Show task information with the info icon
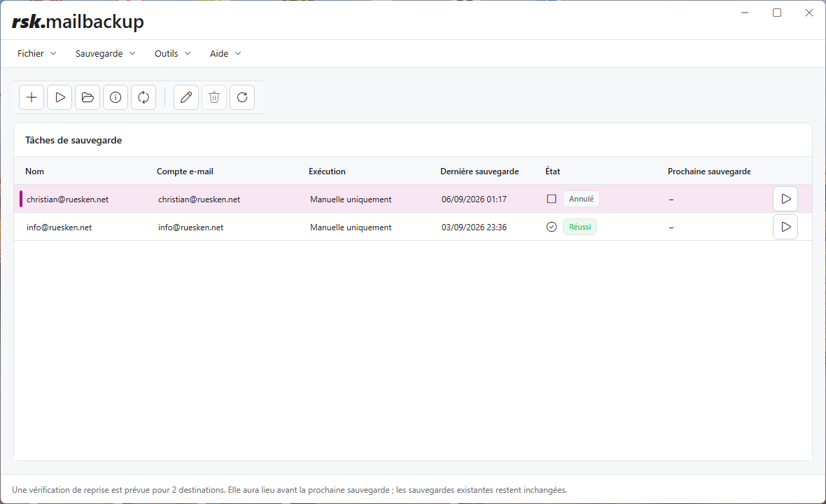Screen dimensions: 826x504 point(115,97)
